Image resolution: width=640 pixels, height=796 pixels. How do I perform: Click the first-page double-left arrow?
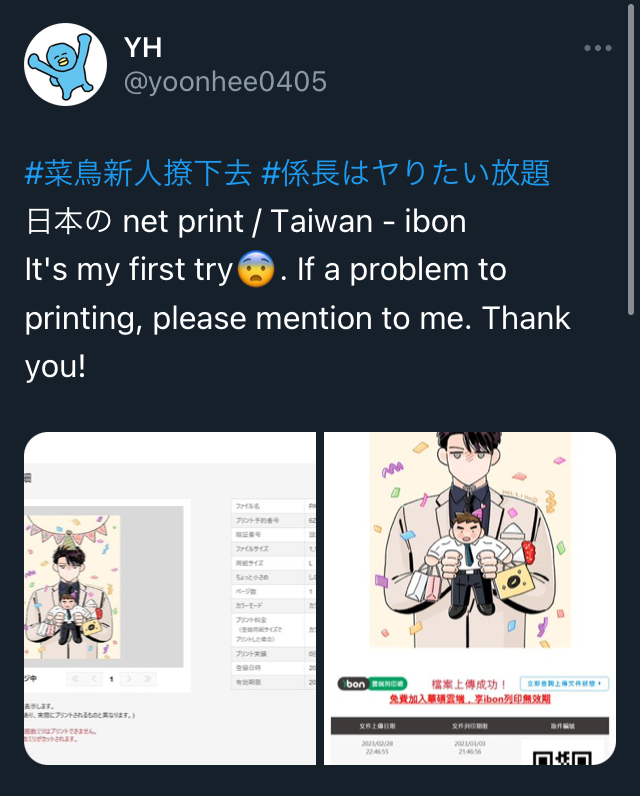pos(76,679)
